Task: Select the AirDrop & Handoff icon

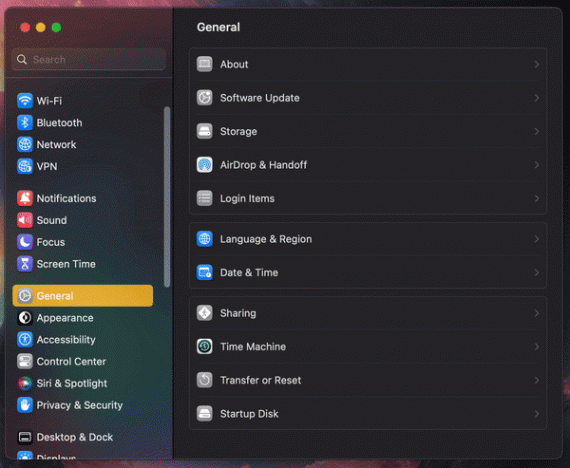Action: (x=205, y=165)
